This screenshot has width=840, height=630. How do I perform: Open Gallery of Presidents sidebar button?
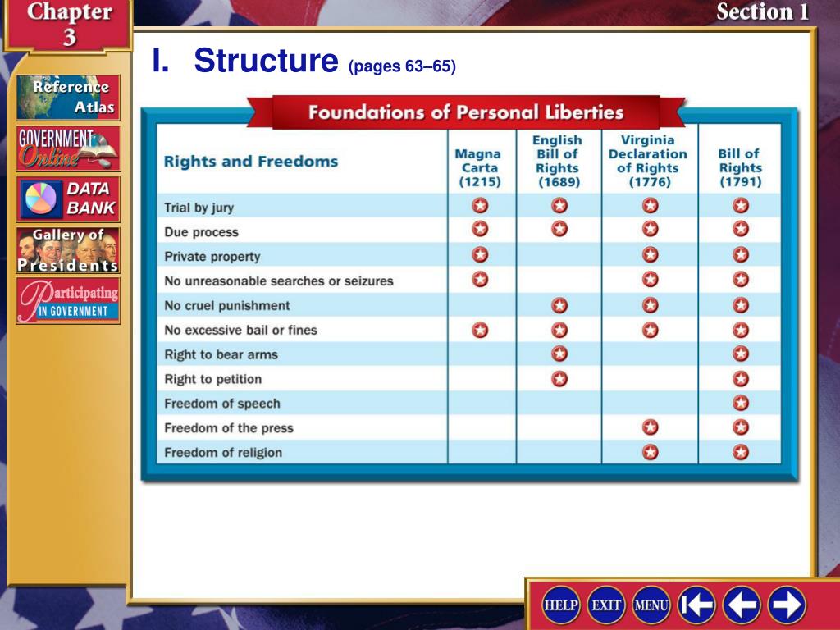(x=68, y=249)
